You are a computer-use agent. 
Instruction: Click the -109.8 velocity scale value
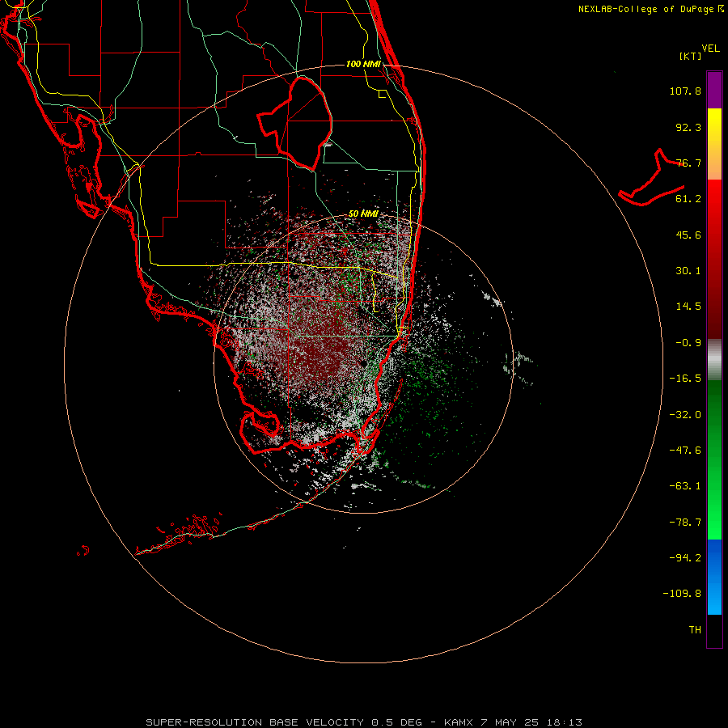[682, 594]
